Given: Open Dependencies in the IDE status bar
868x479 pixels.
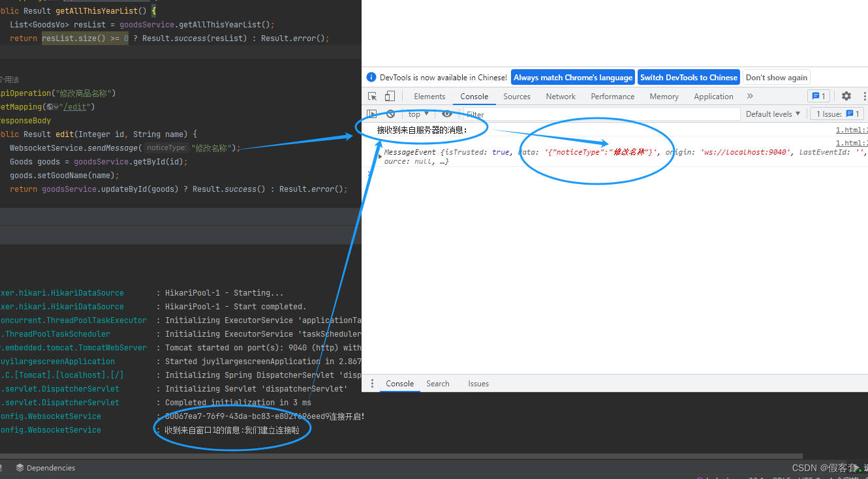Looking at the screenshot, I should [x=51, y=467].
